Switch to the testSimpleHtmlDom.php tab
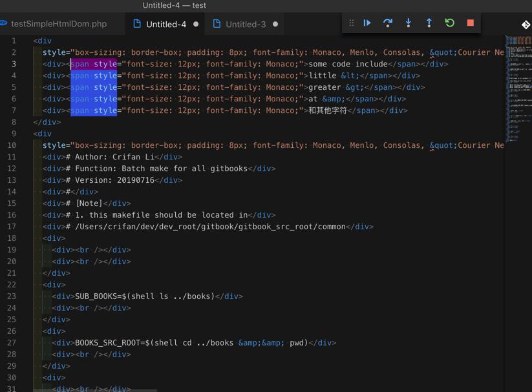The width and height of the screenshot is (532, 392). click(x=58, y=24)
